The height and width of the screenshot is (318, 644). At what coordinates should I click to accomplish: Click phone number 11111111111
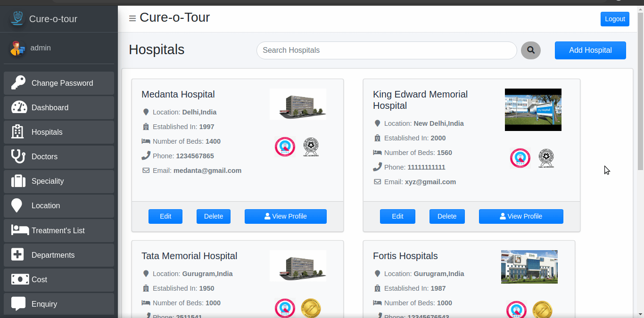pyautogui.click(x=427, y=167)
